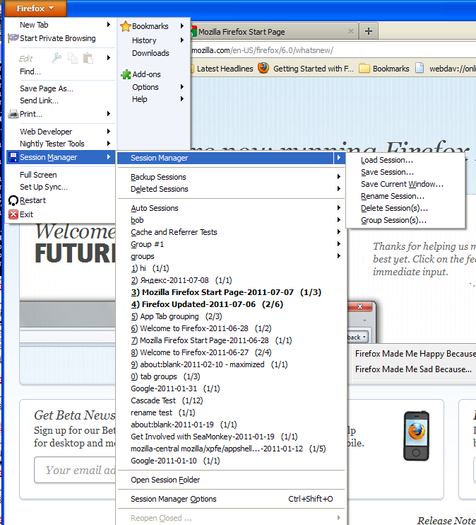The height and width of the screenshot is (525, 476).
Task: Click the URL address bar
Action: point(333,51)
